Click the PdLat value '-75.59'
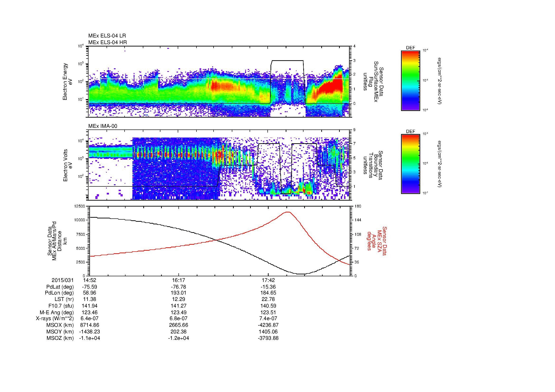Viewport: 555px width, 392px height. (x=89, y=287)
